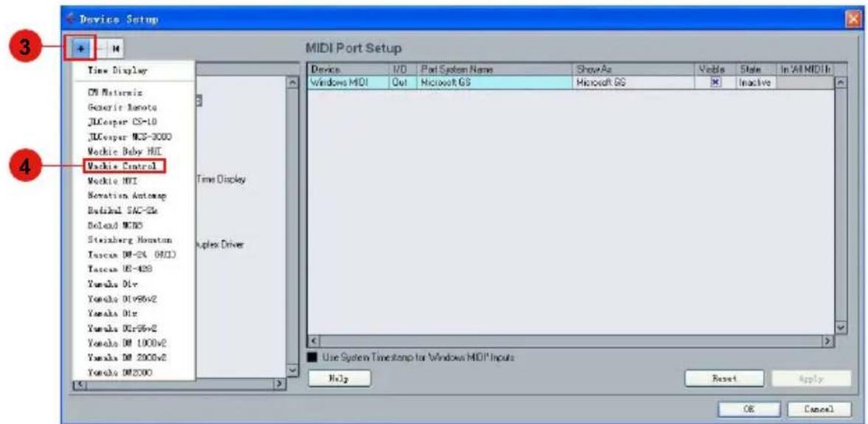
Task: Pick Yamaha DM 2000v2 entry
Action: (x=127, y=358)
